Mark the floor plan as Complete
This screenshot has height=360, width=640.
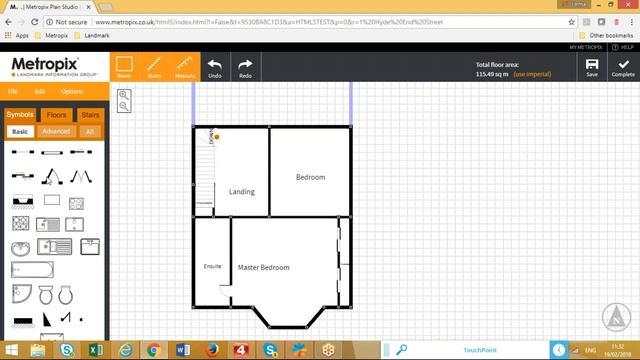(x=623, y=67)
